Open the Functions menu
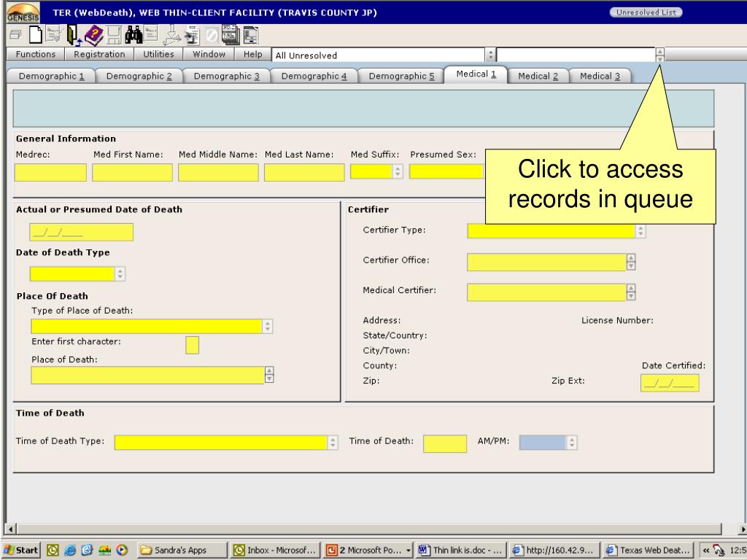 tap(36, 54)
